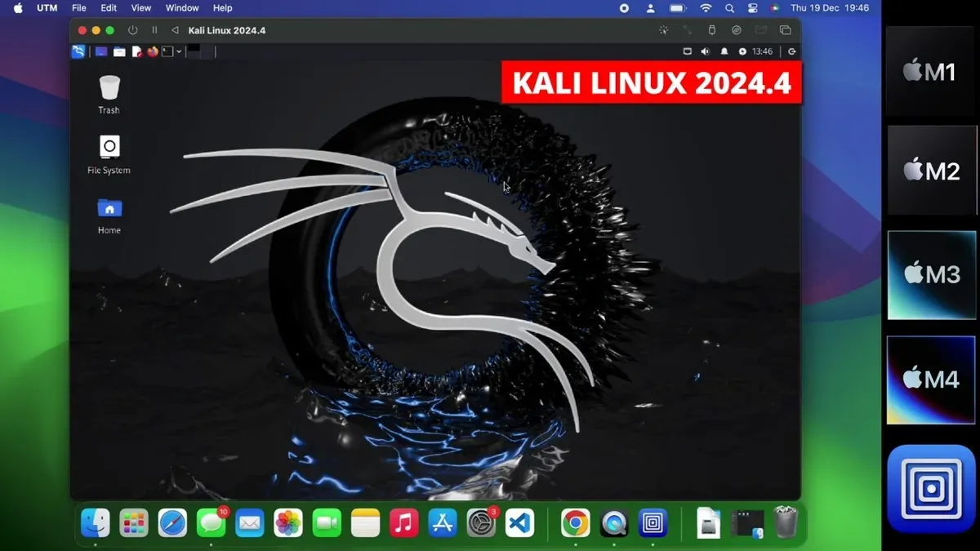
Task: Open QuickTime Player in the Dock
Action: pyautogui.click(x=614, y=522)
